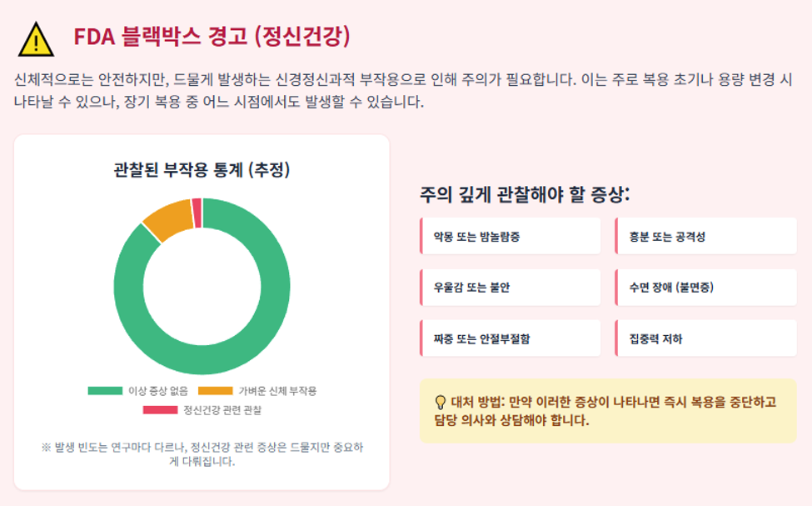
Task: Toggle the orange 가벼운 신체 부작용 legend swatch
Action: point(216,391)
